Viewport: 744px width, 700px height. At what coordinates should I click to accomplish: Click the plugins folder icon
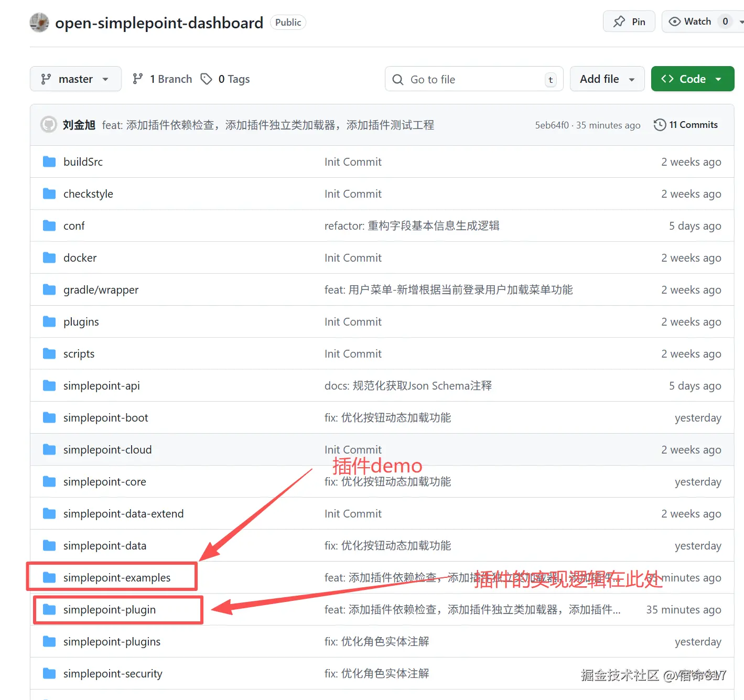(49, 321)
